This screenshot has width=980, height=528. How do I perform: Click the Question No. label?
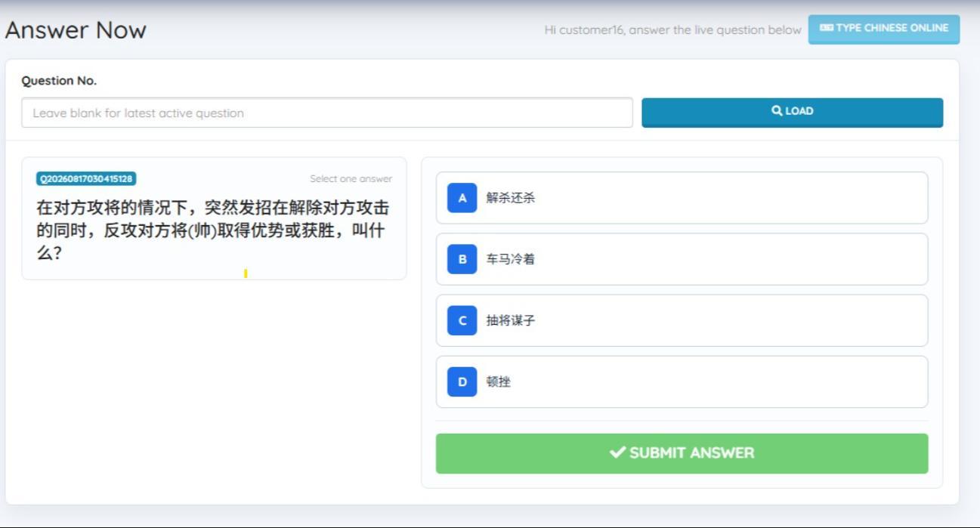(59, 81)
